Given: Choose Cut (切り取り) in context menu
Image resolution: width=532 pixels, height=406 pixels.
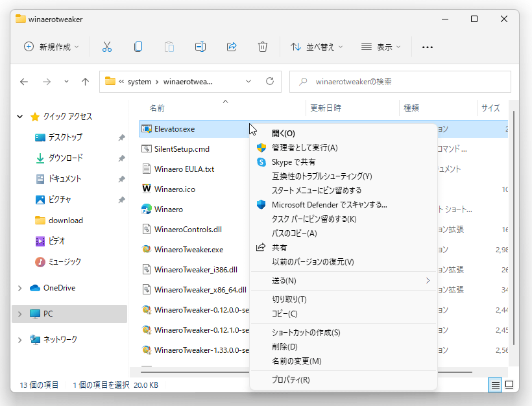Looking at the screenshot, I should click(x=343, y=299).
